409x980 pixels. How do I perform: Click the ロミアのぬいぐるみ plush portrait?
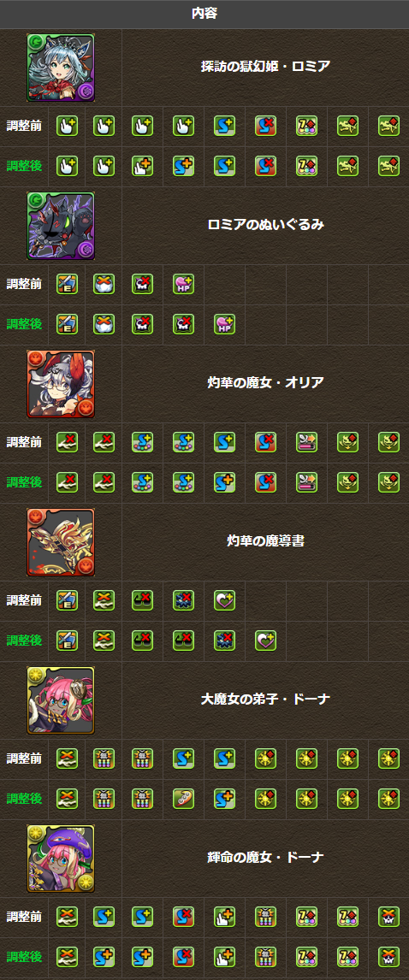tap(61, 226)
